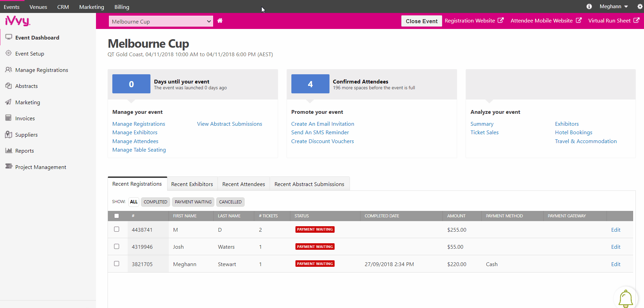Click Create Discount Vouchers
The height and width of the screenshot is (308, 644).
click(x=323, y=141)
